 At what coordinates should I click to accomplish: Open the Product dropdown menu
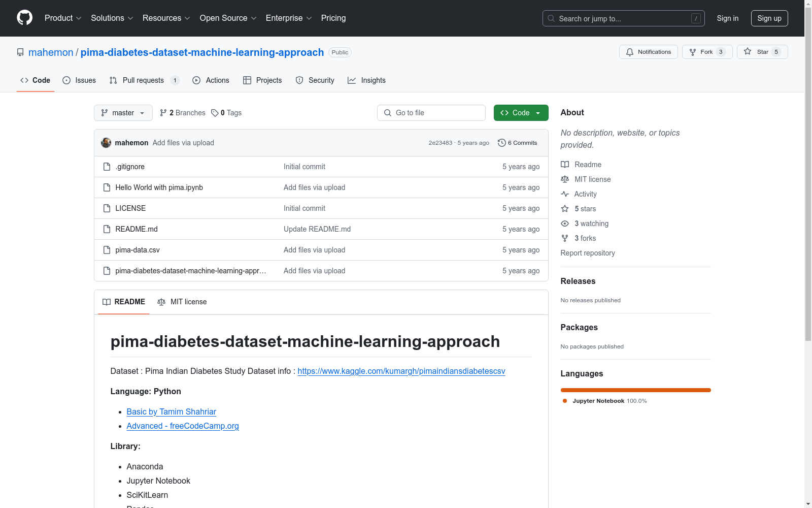(x=63, y=18)
